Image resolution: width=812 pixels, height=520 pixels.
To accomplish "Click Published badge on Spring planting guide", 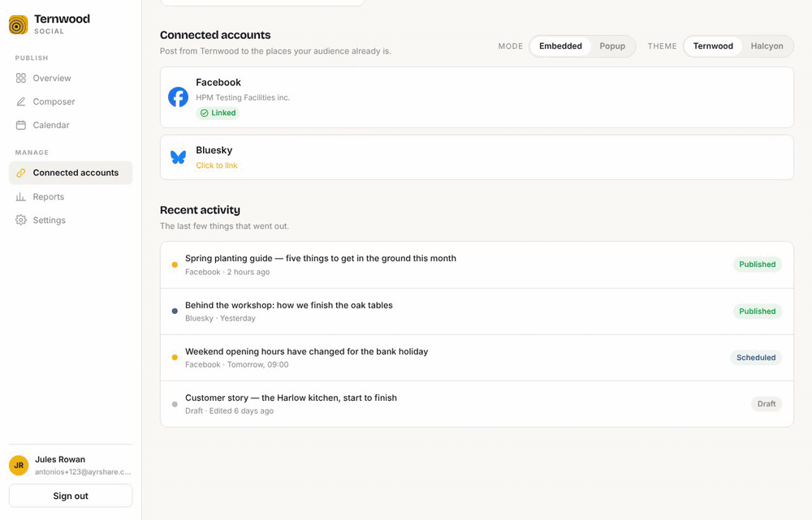I will (757, 264).
